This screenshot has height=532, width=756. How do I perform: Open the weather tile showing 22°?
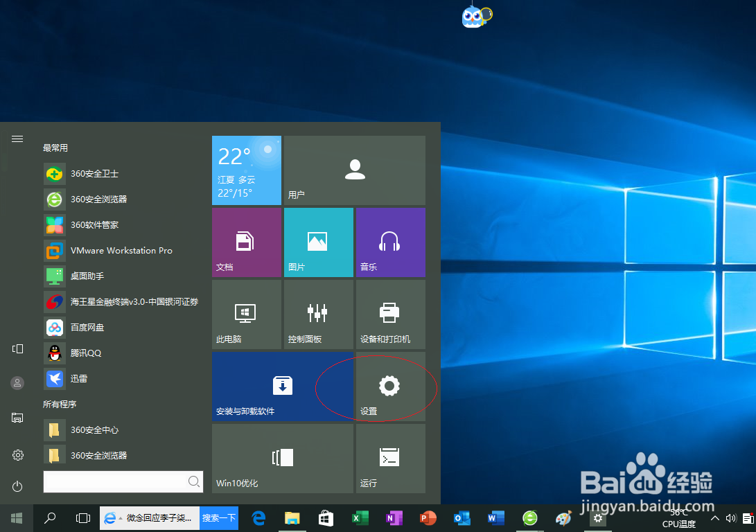pos(247,170)
